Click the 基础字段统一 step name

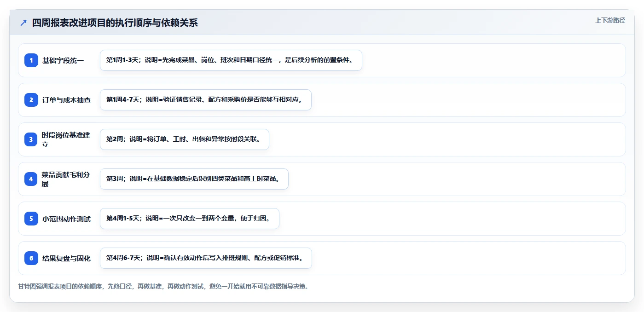63,60
